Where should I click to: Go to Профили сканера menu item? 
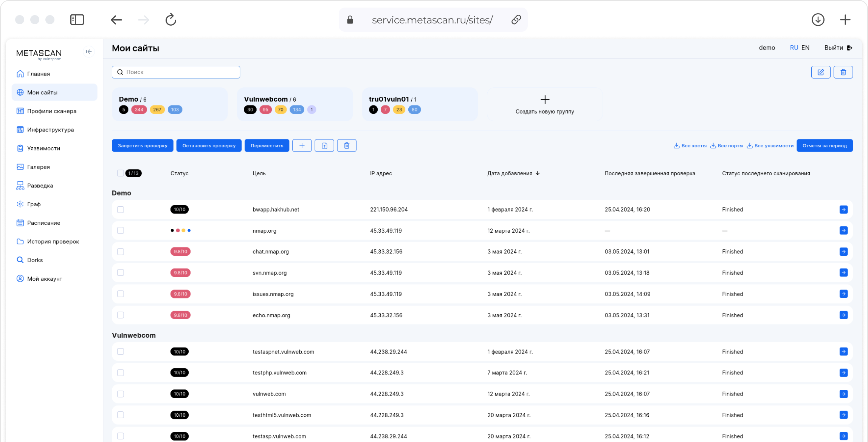tap(51, 111)
